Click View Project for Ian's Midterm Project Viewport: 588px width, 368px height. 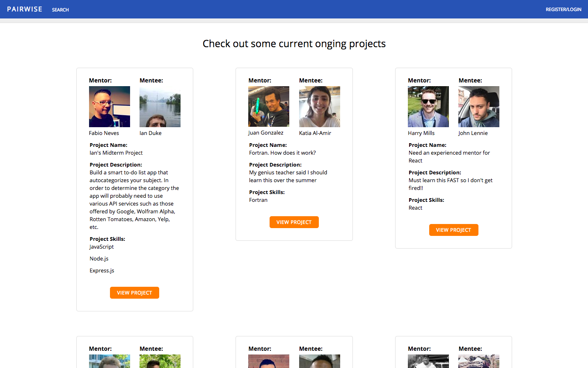(x=135, y=293)
